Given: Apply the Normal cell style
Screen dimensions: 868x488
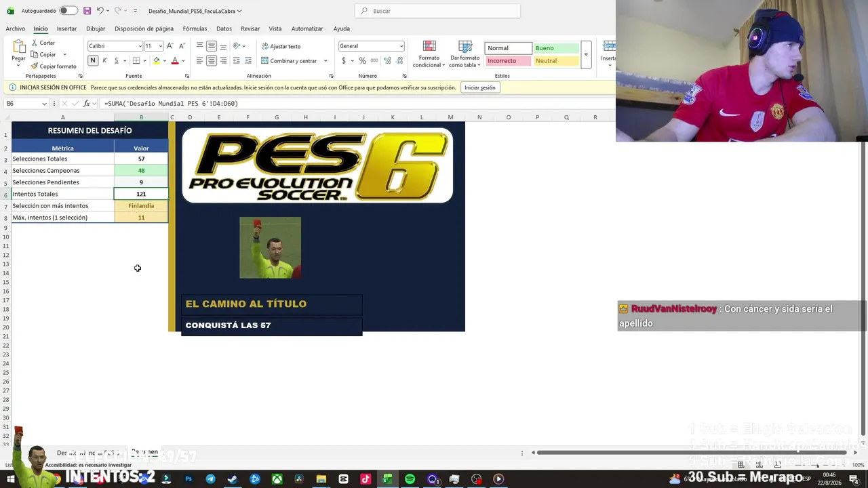Looking at the screenshot, I should (x=508, y=48).
